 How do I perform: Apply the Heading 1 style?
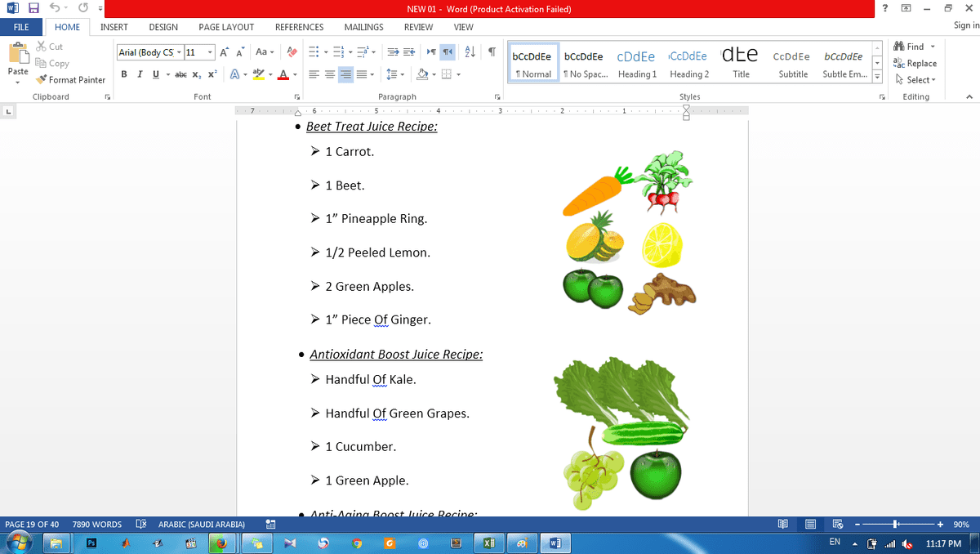pos(637,64)
